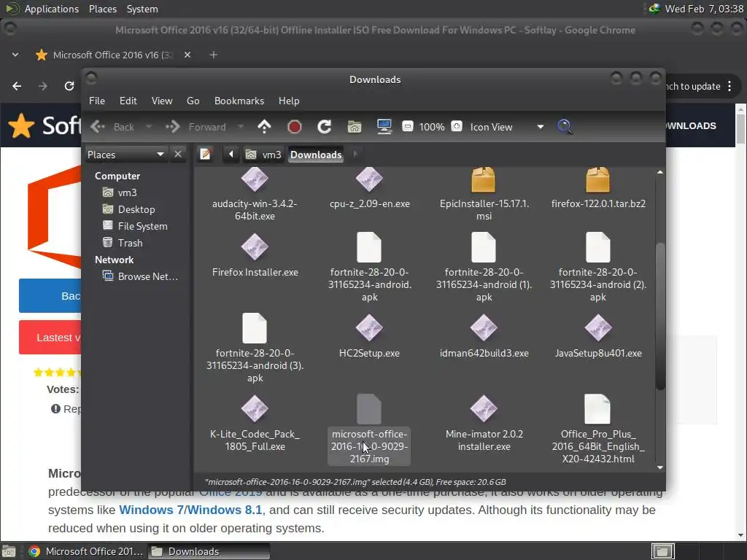This screenshot has width=747, height=560.
Task: Open the Computer toolbar icon
Action: tap(384, 127)
